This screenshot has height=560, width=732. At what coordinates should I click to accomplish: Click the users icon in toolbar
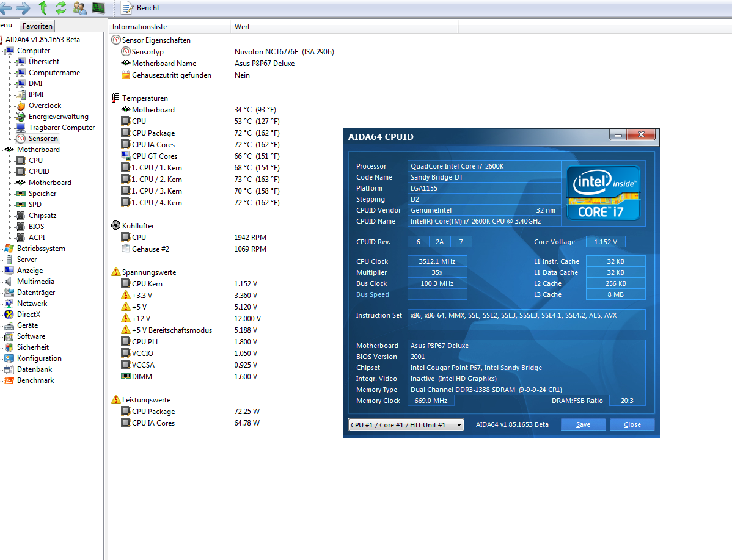79,7
